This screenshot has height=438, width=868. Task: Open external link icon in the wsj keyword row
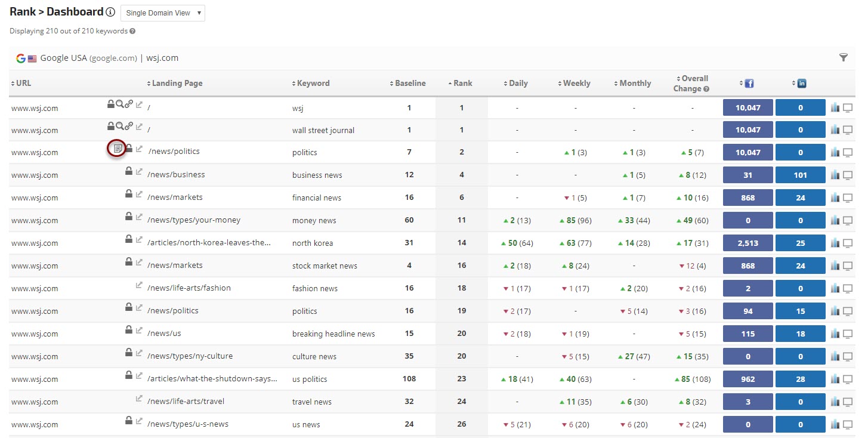tap(139, 105)
